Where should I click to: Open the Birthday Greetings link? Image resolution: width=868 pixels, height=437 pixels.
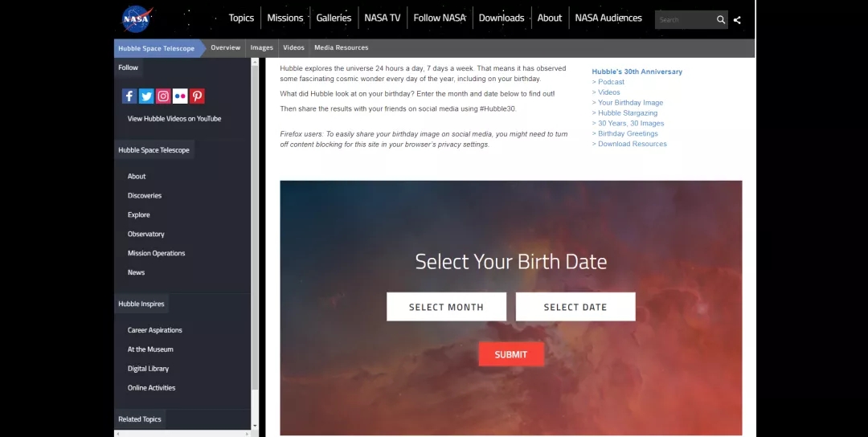[x=628, y=133]
